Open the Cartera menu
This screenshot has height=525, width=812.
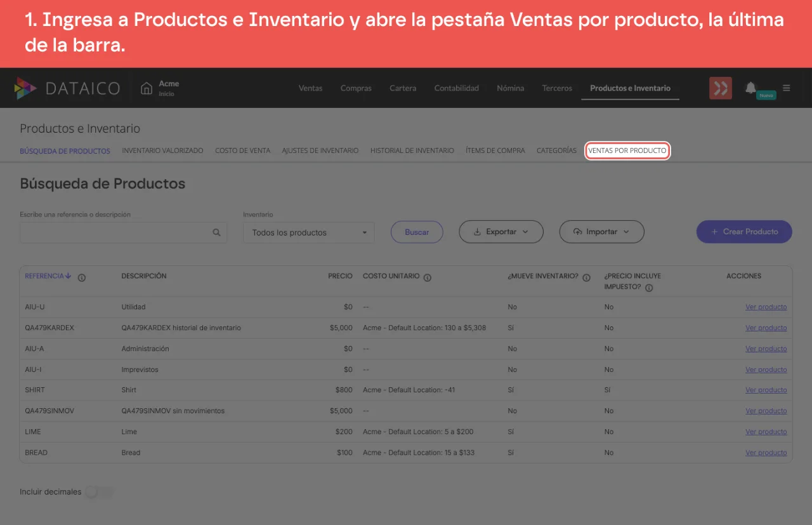coord(403,88)
